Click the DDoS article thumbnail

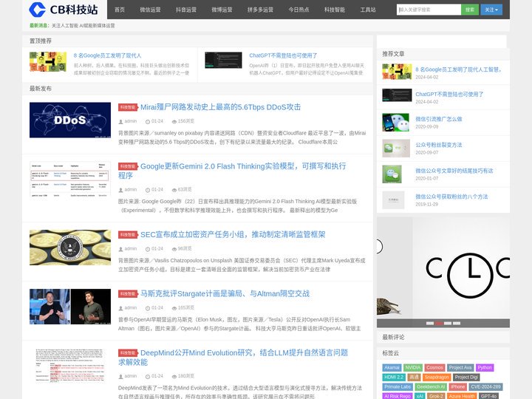[70, 120]
